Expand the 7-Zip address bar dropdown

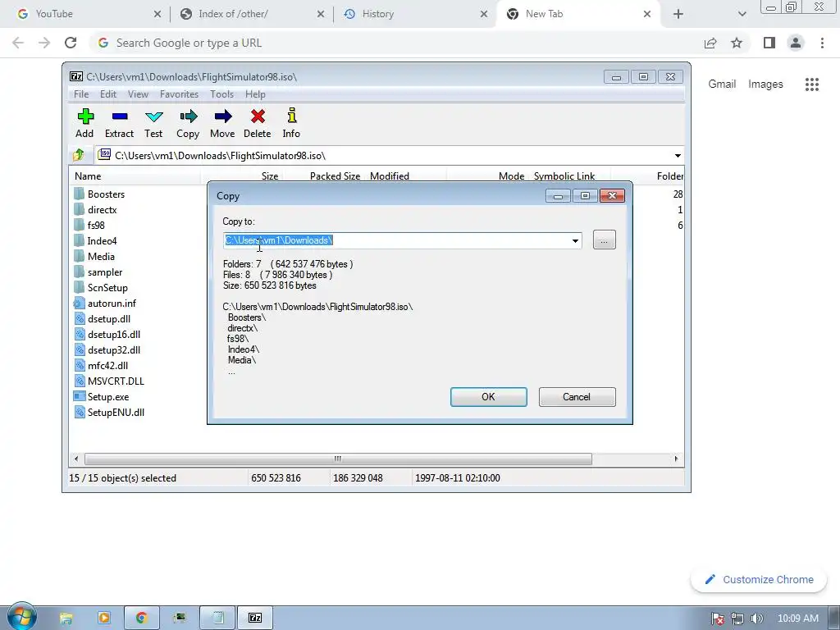point(678,156)
